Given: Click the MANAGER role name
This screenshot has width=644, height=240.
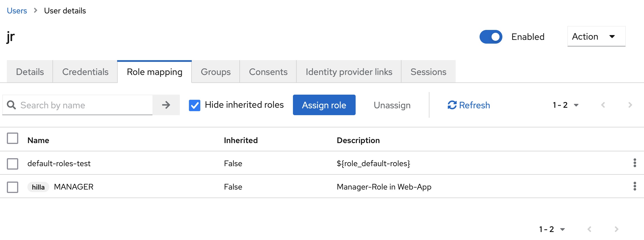Looking at the screenshot, I should coord(74,187).
